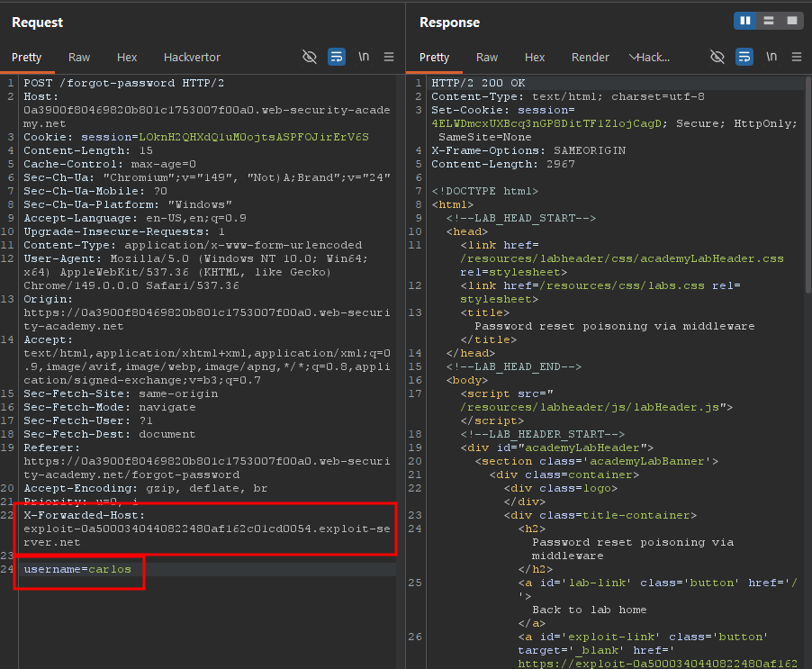Switch to Response Raw tab
The width and height of the screenshot is (812, 669).
(x=487, y=58)
